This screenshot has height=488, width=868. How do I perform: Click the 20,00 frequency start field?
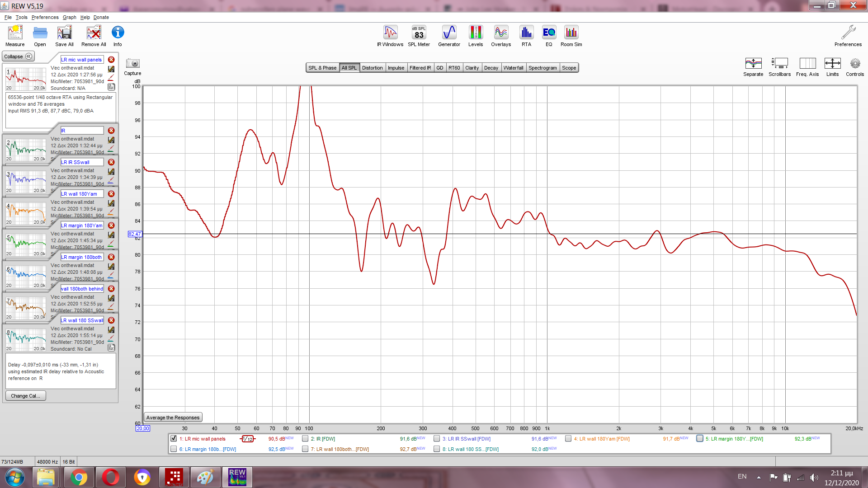142,428
